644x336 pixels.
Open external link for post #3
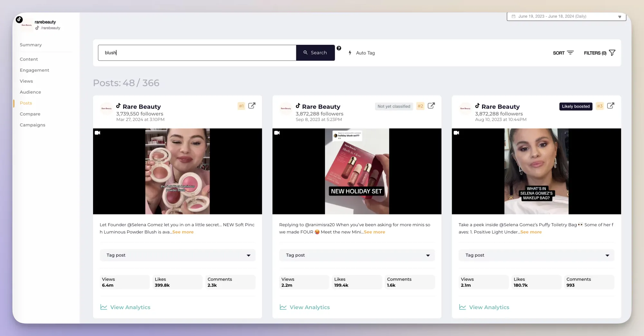[x=611, y=106]
